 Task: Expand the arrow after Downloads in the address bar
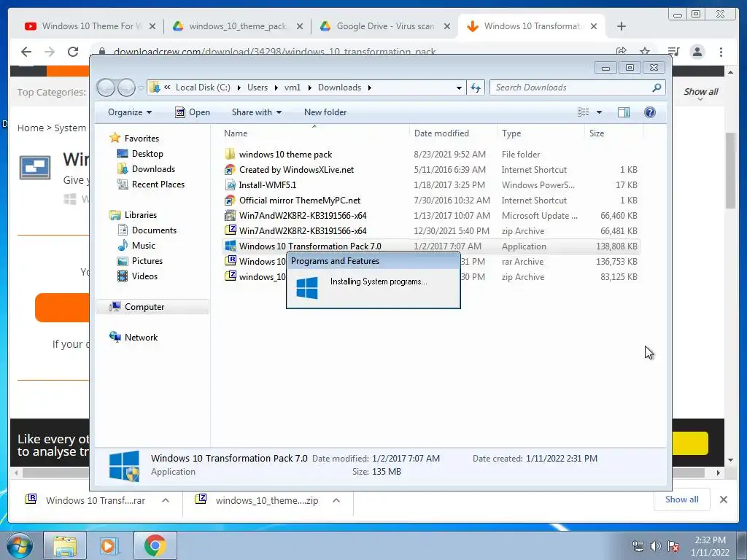click(x=370, y=87)
